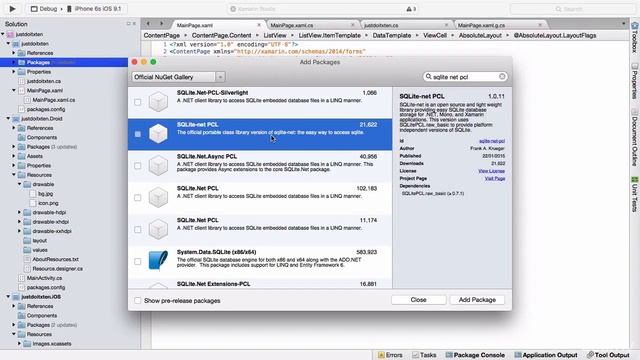The height and width of the screenshot is (360, 640).
Task: Select MainActivity.cs in solution tree
Action: point(44,278)
